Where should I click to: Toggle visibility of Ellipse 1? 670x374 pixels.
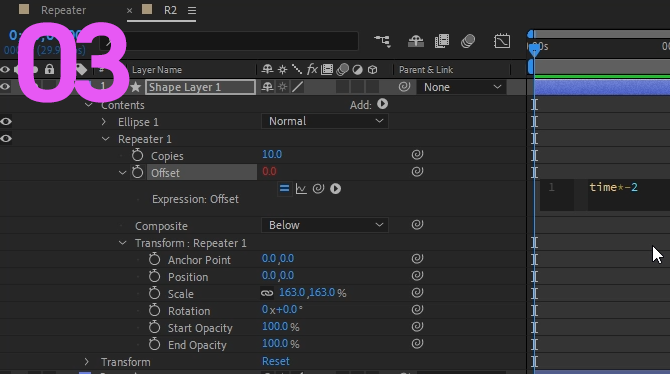tap(6, 122)
